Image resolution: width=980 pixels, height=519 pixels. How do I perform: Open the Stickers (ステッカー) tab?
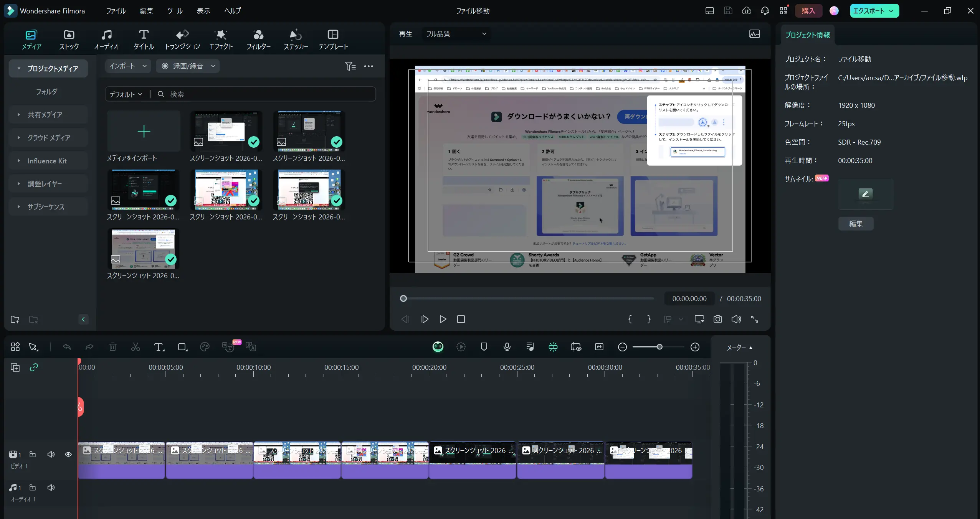click(296, 40)
